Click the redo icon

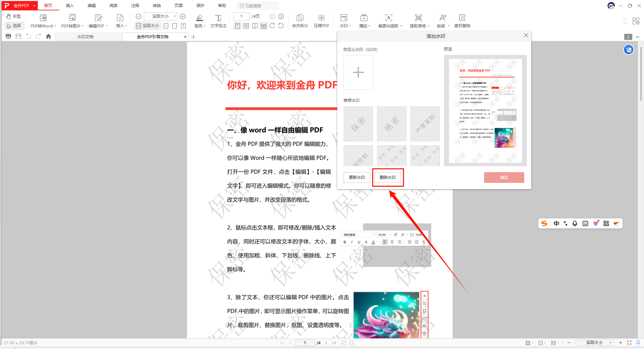point(38,37)
